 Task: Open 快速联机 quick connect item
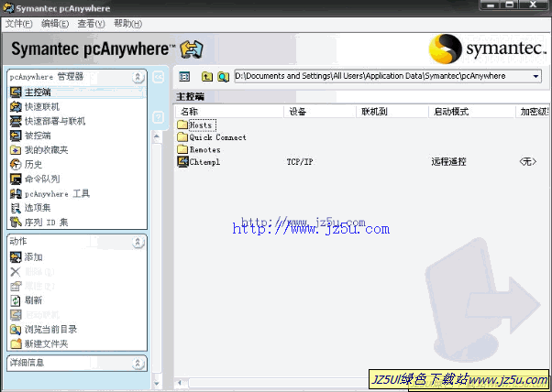[35, 106]
